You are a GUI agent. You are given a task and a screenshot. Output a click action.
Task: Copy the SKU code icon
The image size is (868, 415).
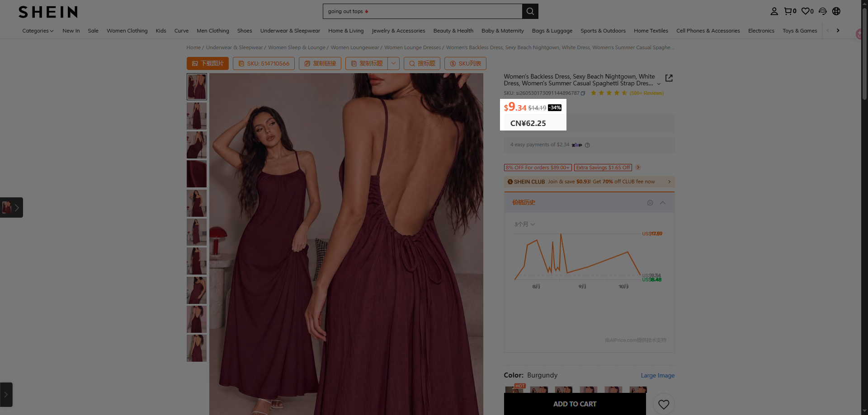(583, 93)
